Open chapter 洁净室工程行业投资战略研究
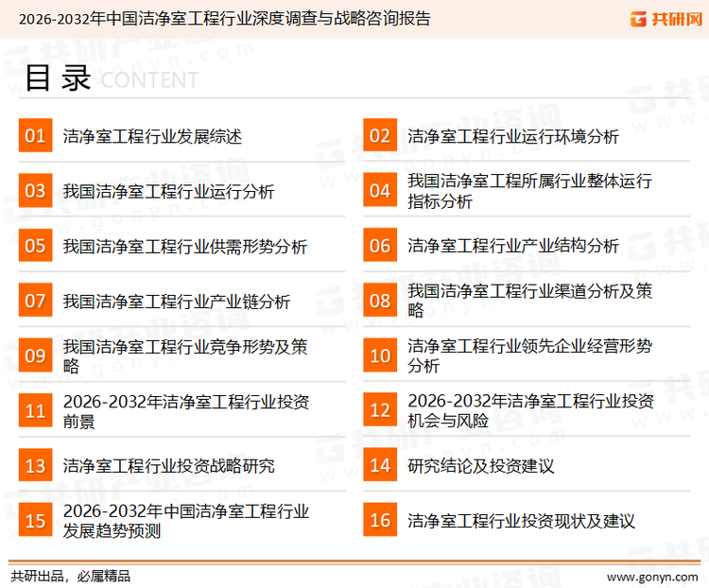 click(x=168, y=466)
